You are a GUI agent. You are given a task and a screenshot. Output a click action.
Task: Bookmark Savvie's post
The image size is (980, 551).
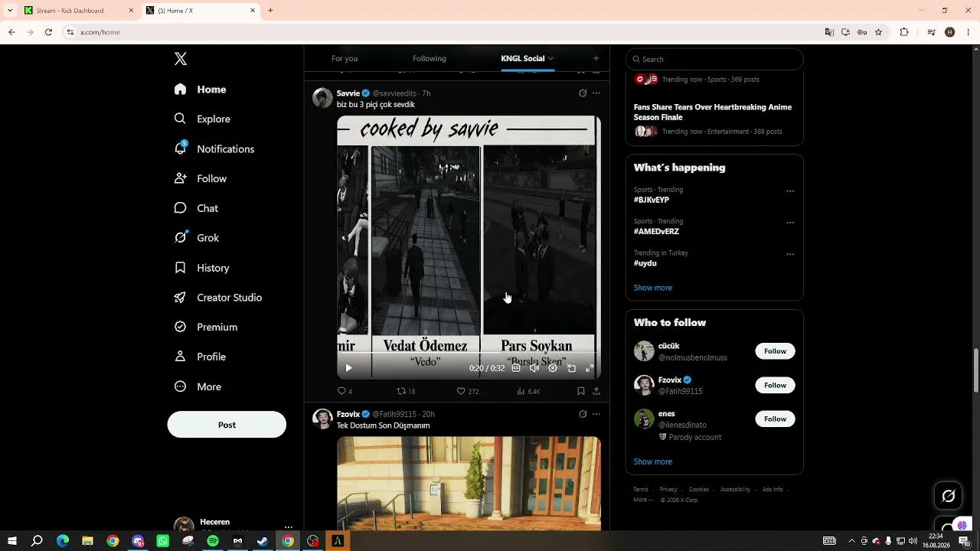click(x=581, y=391)
